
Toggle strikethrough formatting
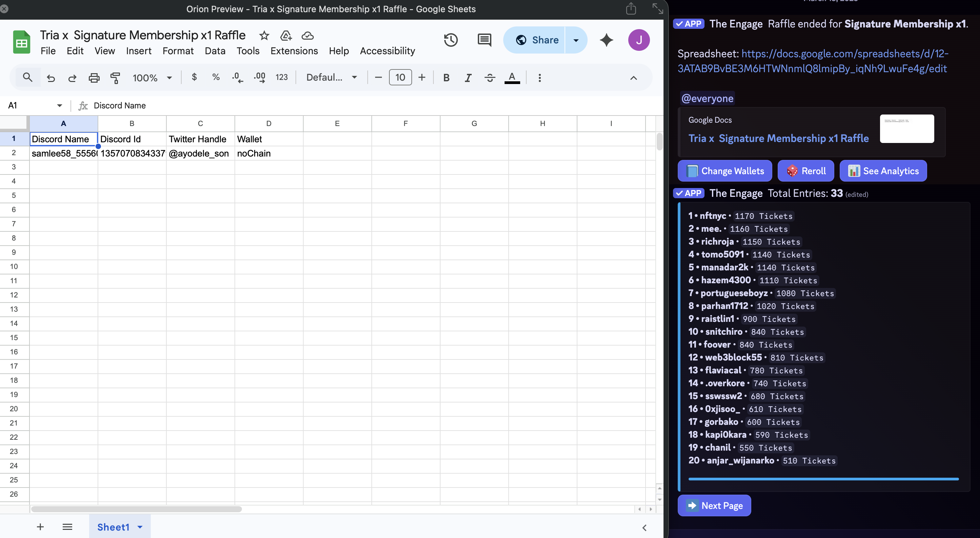point(490,78)
